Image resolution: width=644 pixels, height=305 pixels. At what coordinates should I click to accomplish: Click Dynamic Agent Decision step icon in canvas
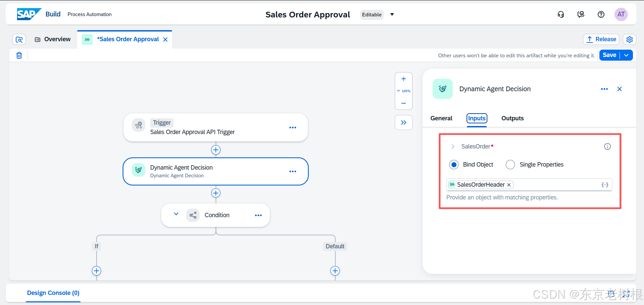pos(139,170)
